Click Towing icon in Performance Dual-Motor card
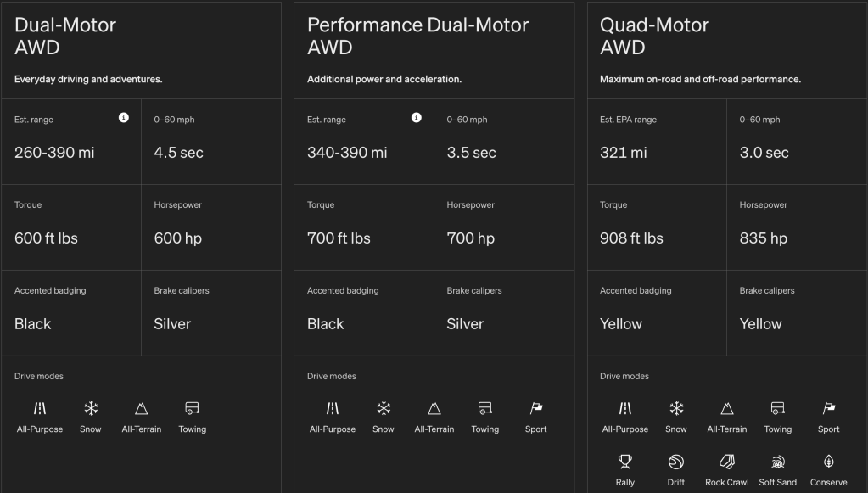The width and height of the screenshot is (868, 493). coord(485,408)
